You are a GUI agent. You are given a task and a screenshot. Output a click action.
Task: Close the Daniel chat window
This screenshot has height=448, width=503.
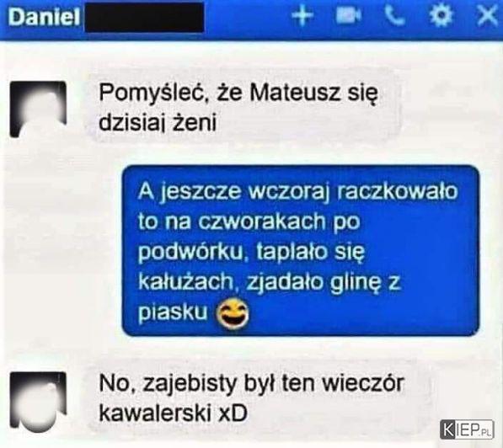(x=487, y=15)
